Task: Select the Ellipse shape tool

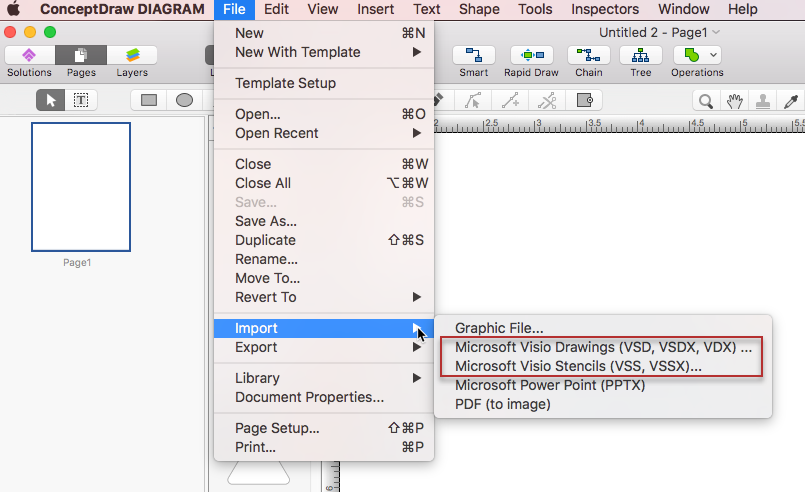Action: (x=184, y=100)
